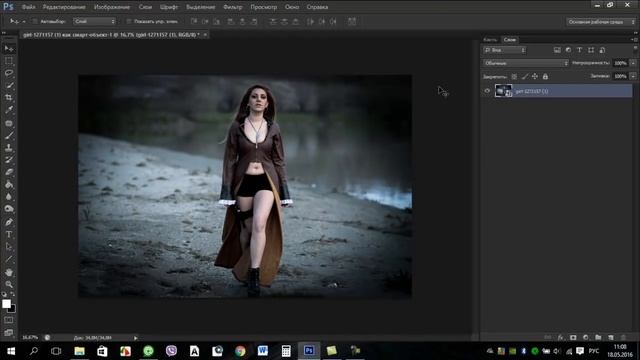Open the Файл menu
Viewport: 640px width, 360px height.
[28, 7]
